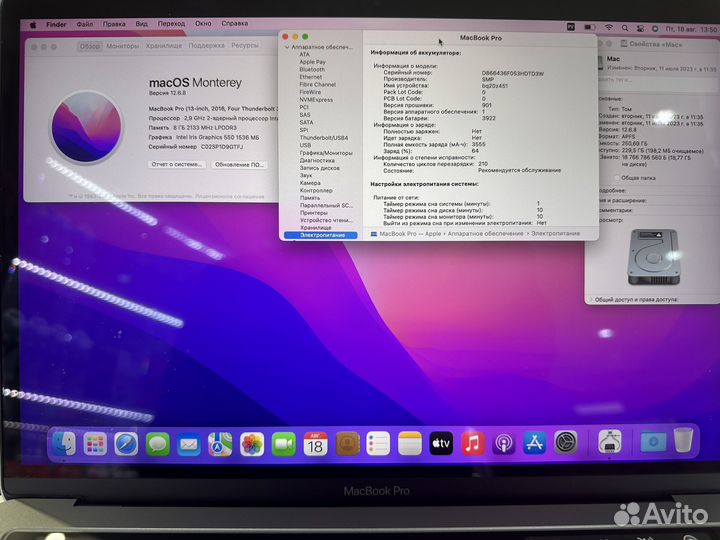Screen dimensions: 720x540
Task: Open FaceTime from the Dock
Action: coord(283,444)
